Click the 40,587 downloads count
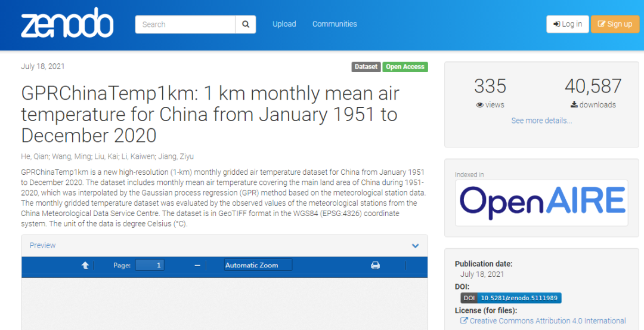The height and width of the screenshot is (330, 644). 593,87
